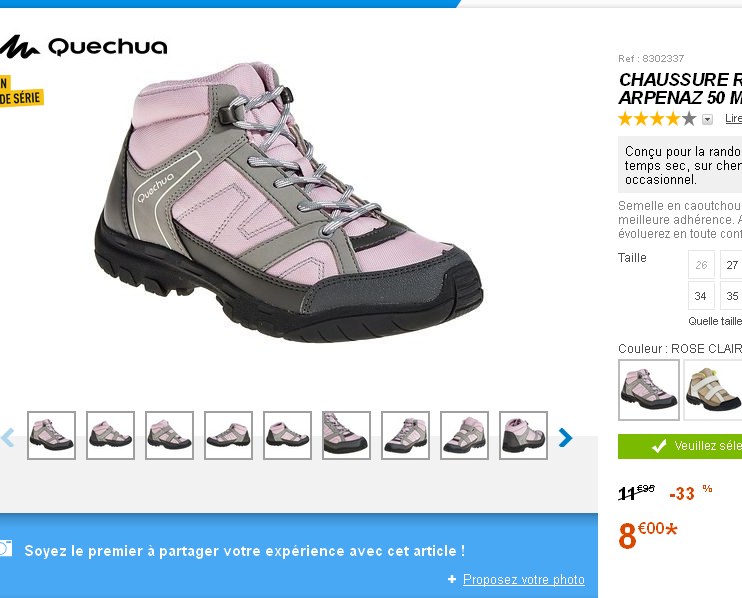This screenshot has width=742, height=598.
Task: Select shoe size 35
Action: 731,296
